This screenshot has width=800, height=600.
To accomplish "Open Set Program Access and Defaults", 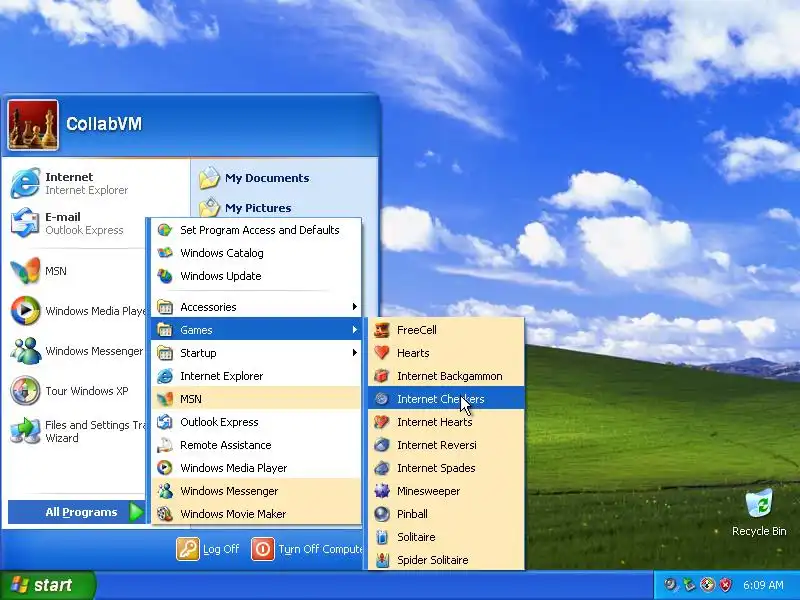I will tap(256, 230).
